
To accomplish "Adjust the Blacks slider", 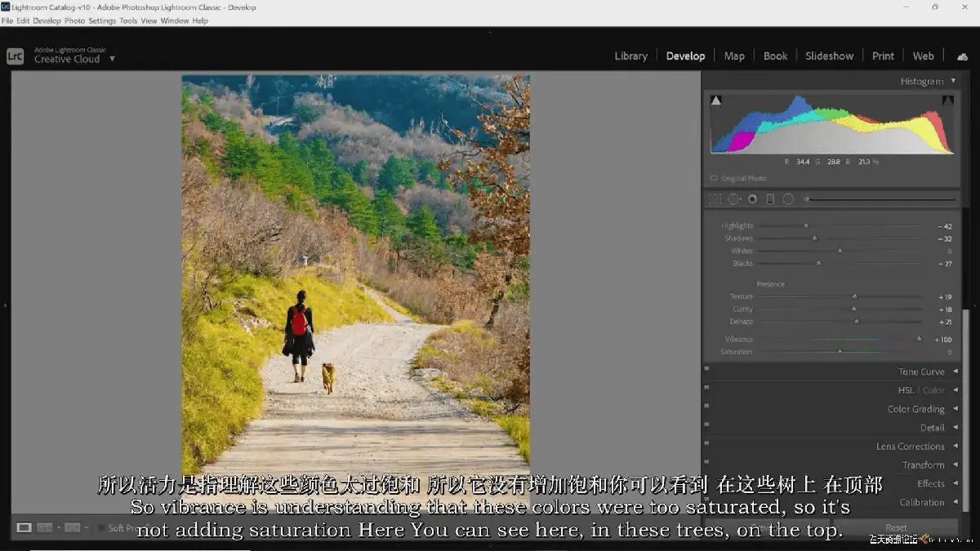I will point(840,264).
